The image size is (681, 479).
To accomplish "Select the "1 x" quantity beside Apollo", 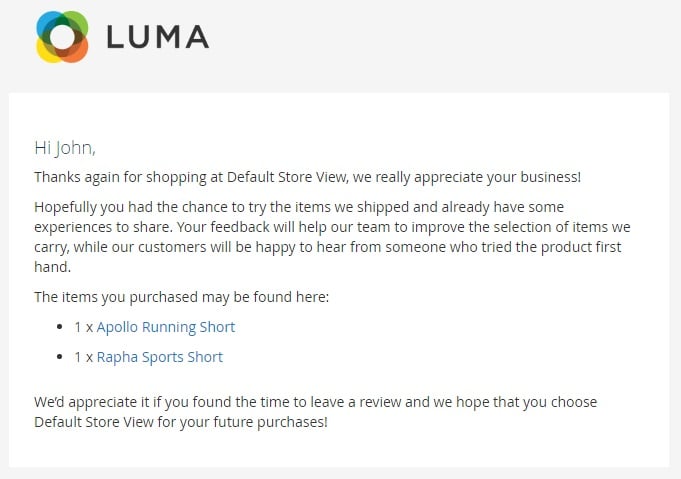I will point(83,327).
